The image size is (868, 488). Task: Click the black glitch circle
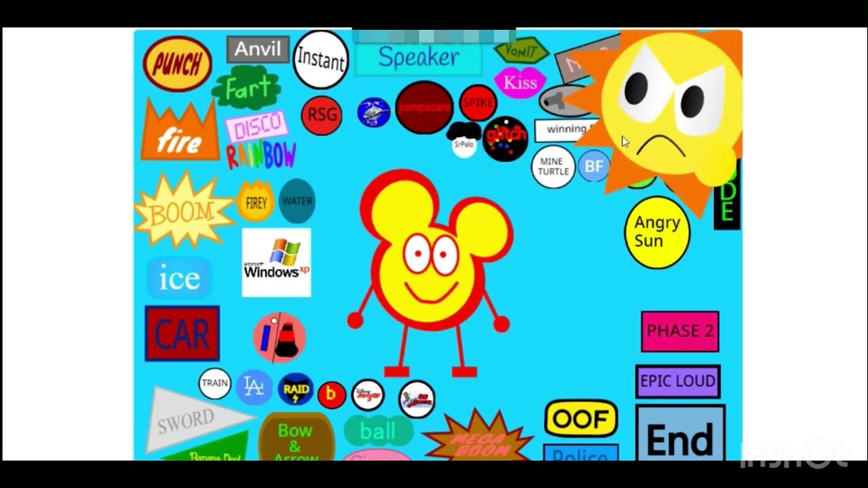coord(505,138)
